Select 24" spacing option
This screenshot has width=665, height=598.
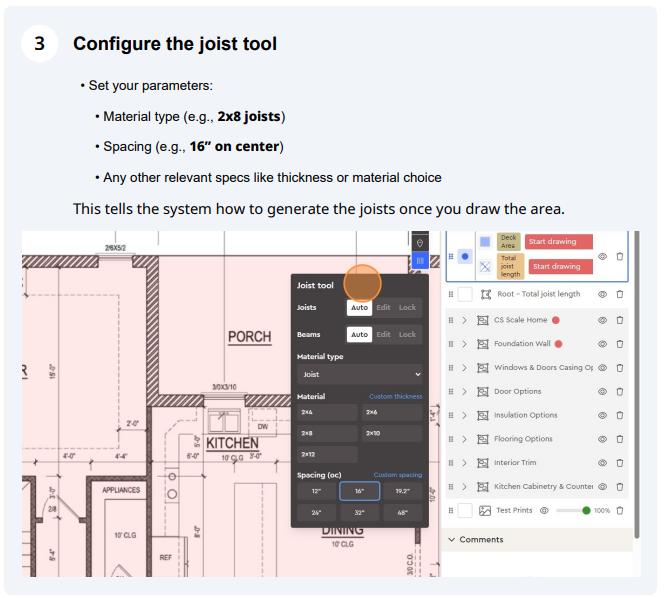[x=316, y=512]
